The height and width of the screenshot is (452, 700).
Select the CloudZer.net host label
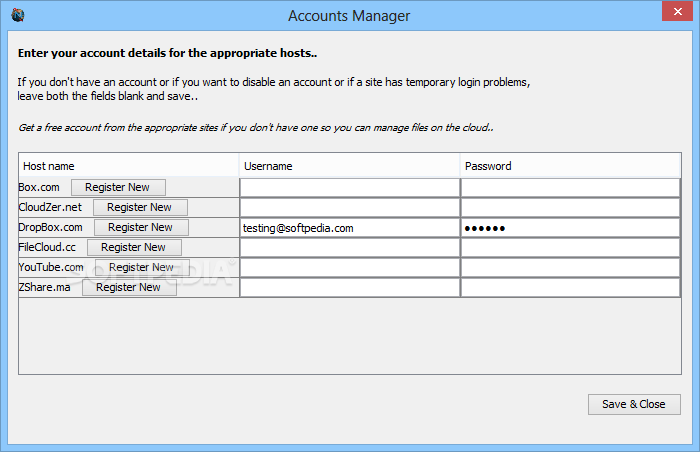[50, 207]
